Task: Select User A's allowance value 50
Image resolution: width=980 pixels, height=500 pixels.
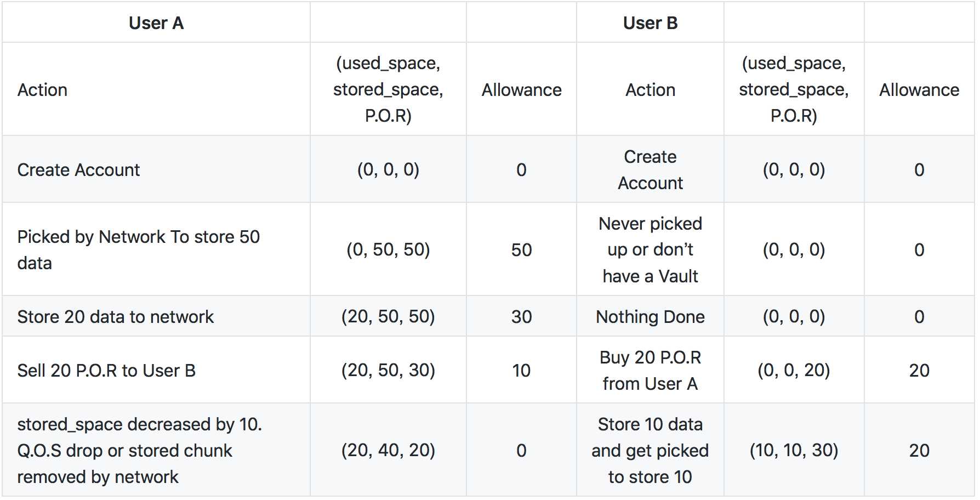Action: (521, 249)
